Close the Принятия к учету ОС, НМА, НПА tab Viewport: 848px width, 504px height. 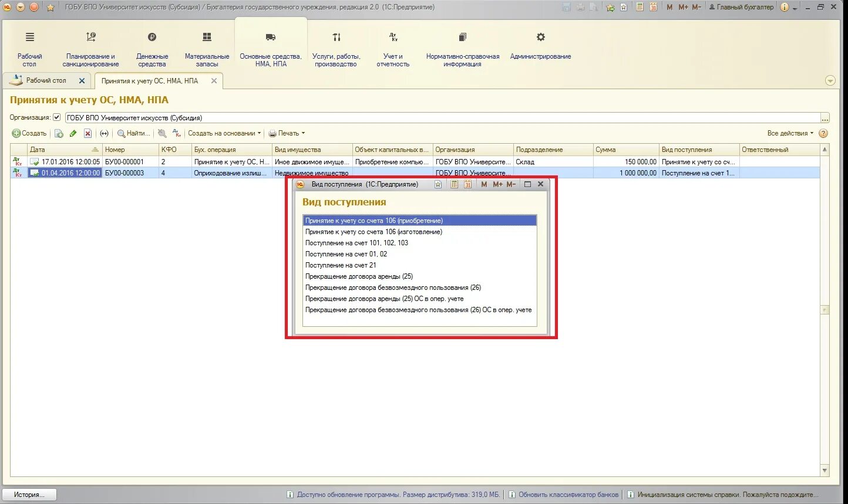coord(214,81)
